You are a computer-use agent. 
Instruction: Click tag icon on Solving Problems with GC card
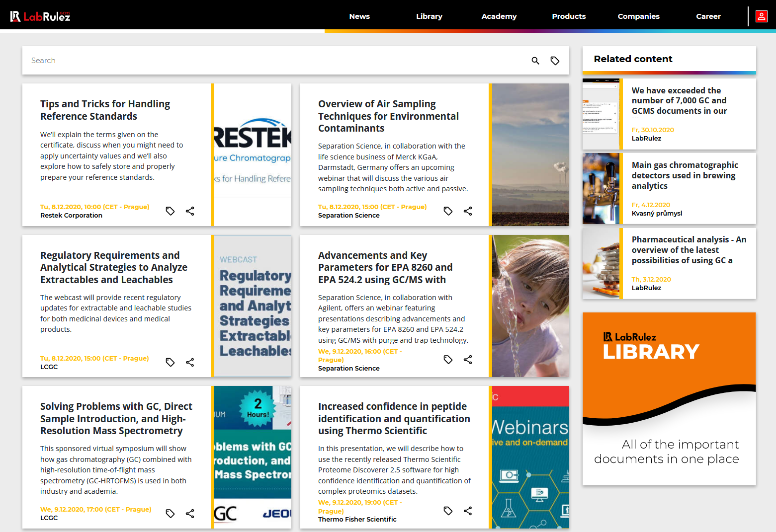pyautogui.click(x=170, y=514)
